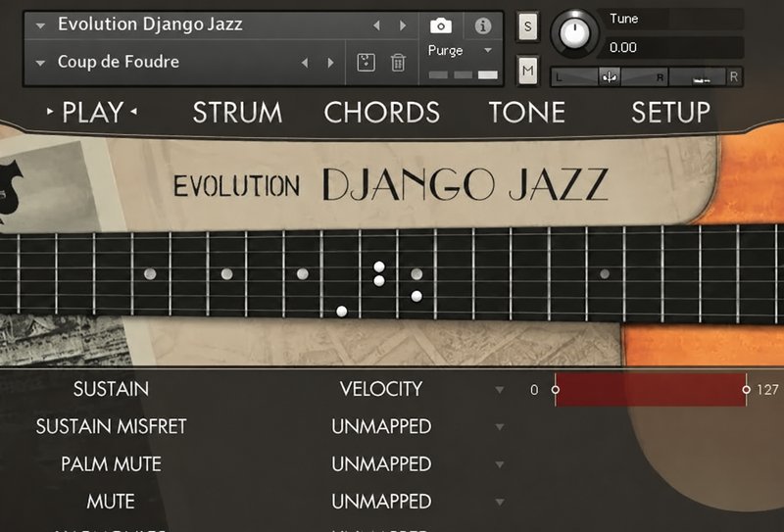Load previous snapshot arrow beside Coup de Foudre

[x=305, y=63]
